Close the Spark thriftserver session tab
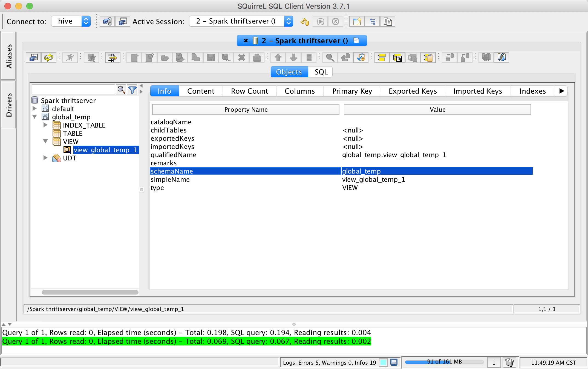Viewport: 588px width, 369px height. 246,41
